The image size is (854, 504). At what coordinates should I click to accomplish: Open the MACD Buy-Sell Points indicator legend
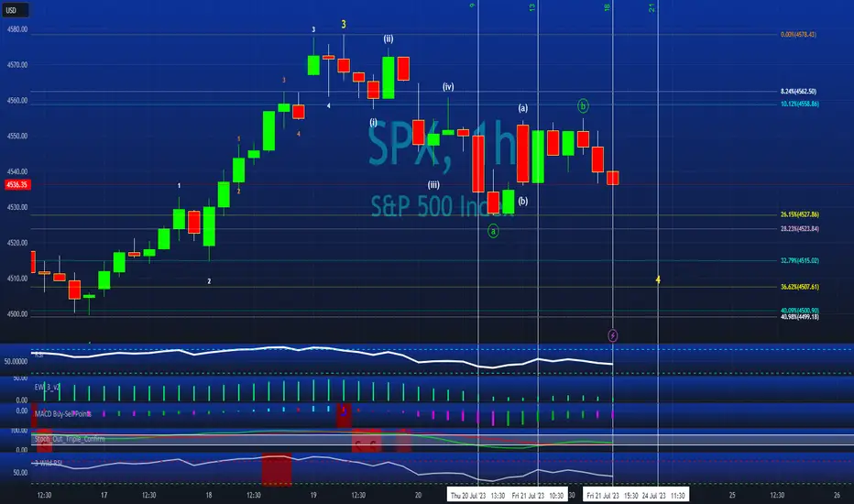coord(62,414)
